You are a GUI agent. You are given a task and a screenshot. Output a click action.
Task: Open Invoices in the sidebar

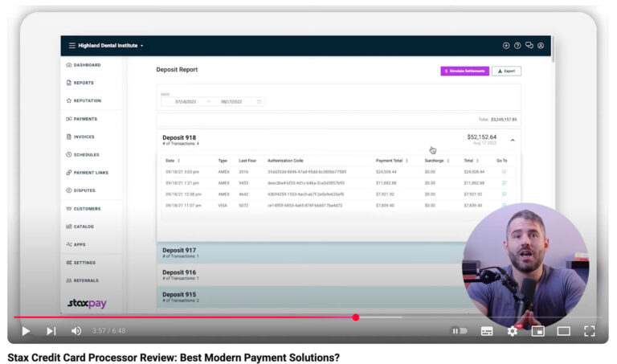click(80, 137)
